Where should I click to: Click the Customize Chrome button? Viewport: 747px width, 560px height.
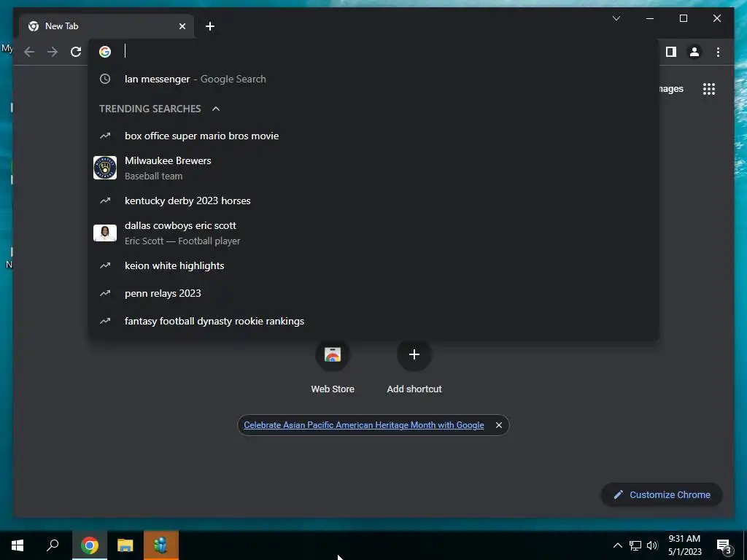point(662,495)
